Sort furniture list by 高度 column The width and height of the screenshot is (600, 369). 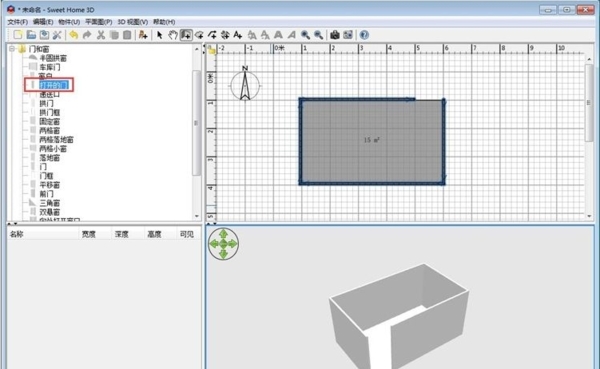pyautogui.click(x=160, y=234)
